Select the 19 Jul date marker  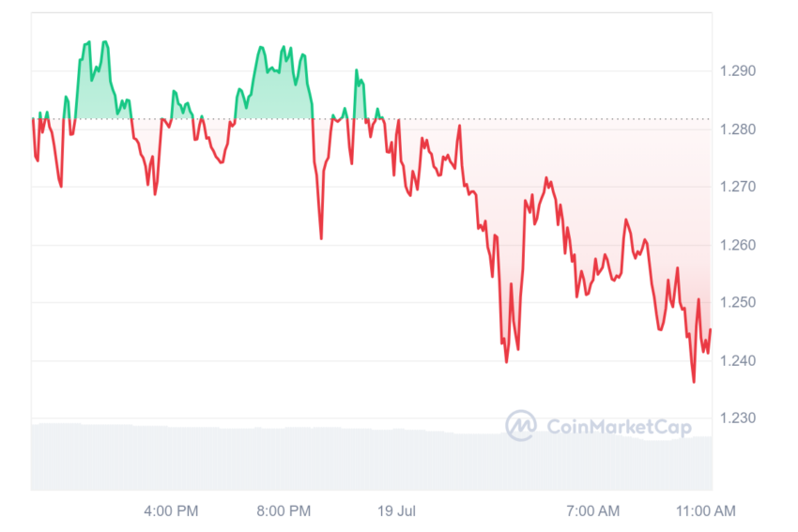396,510
